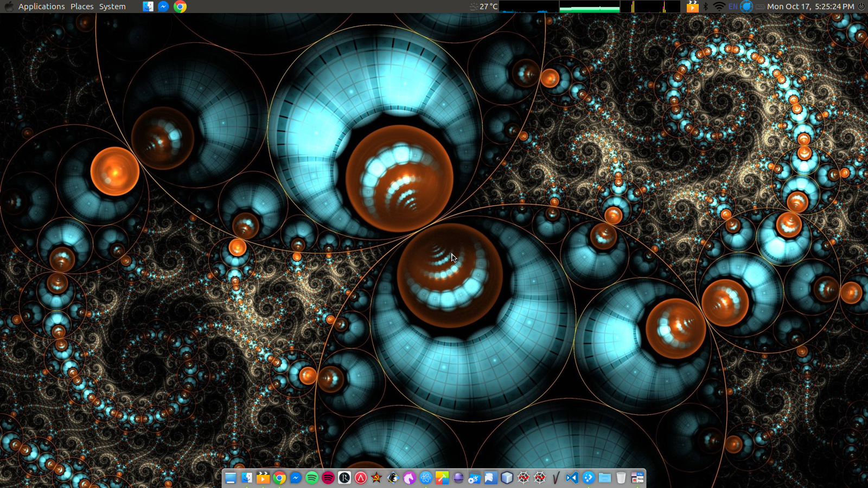Open the File New dock icon
868x488 pixels.
point(637,478)
